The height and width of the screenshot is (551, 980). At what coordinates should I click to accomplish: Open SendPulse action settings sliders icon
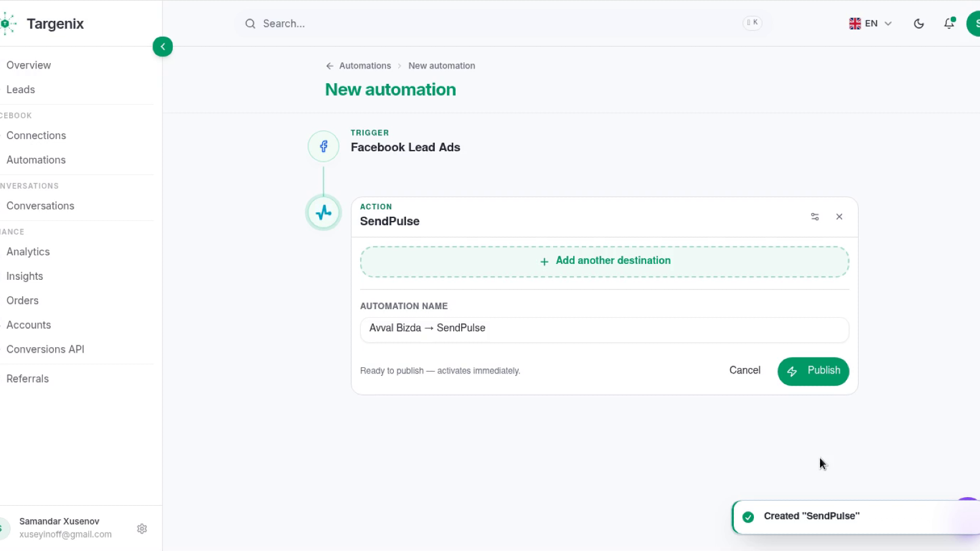(x=815, y=217)
